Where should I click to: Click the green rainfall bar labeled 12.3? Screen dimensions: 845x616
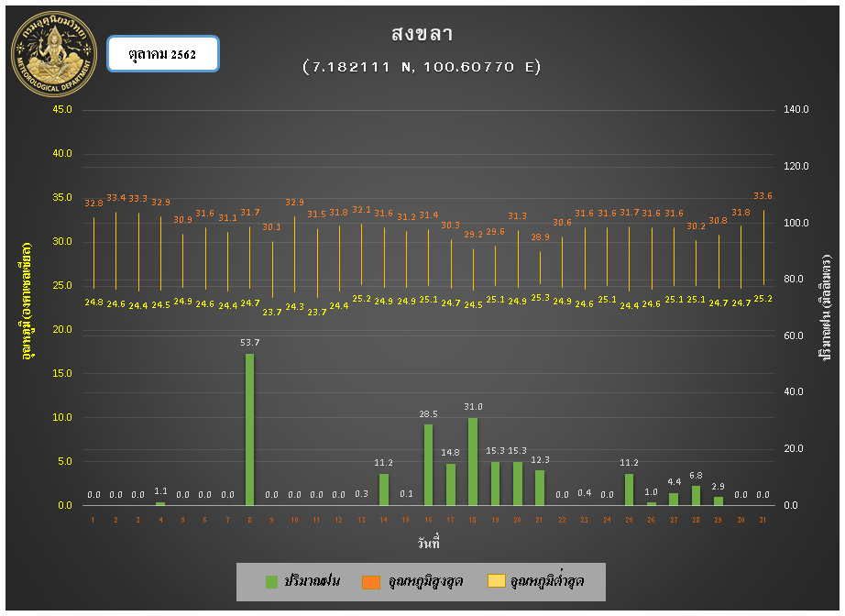(x=540, y=488)
